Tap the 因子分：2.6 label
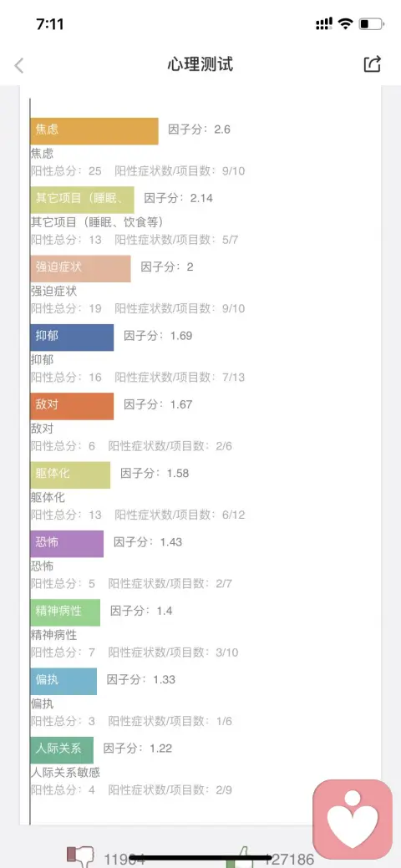This screenshot has height=868, width=401. click(199, 130)
